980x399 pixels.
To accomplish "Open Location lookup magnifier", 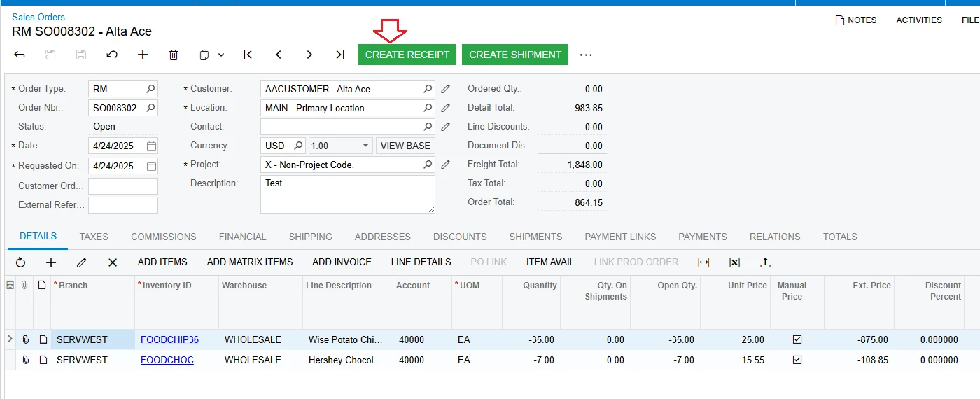I will click(428, 108).
